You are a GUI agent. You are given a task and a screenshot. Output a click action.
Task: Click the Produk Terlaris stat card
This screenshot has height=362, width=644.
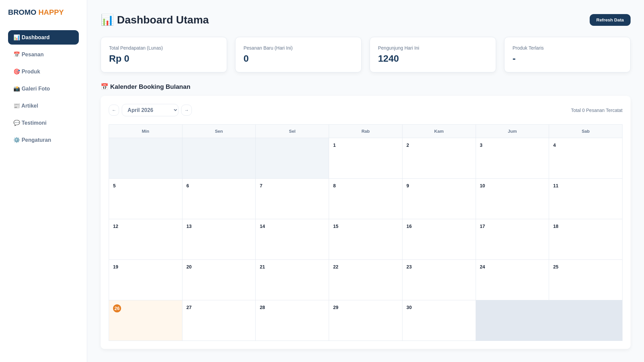pyautogui.click(x=567, y=55)
